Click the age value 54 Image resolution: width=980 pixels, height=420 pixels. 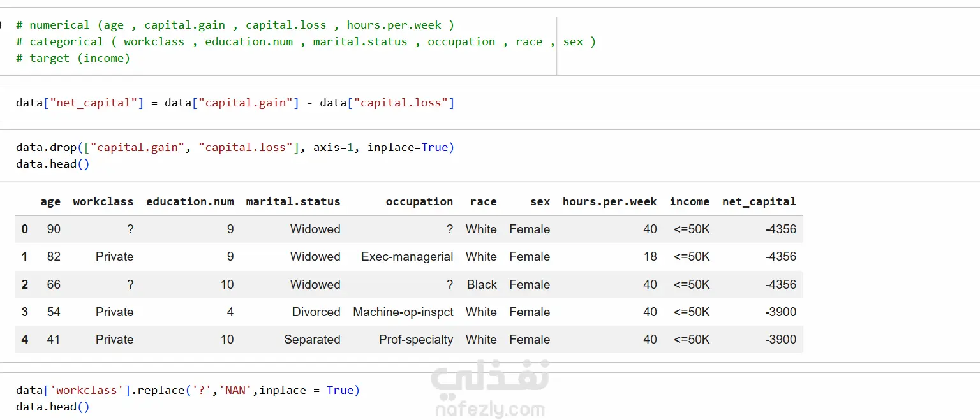[54, 312]
